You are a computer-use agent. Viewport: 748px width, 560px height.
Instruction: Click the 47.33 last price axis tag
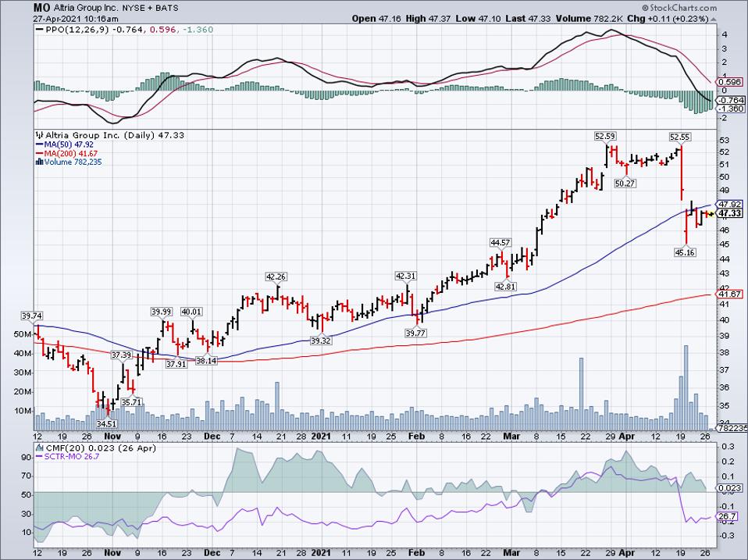[x=730, y=213]
